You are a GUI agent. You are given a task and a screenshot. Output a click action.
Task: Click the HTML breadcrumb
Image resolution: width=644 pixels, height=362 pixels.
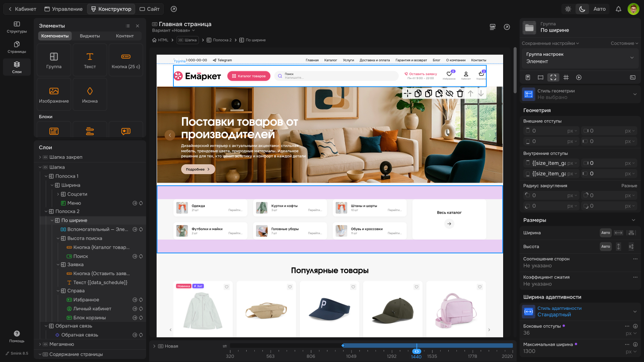[x=161, y=40]
